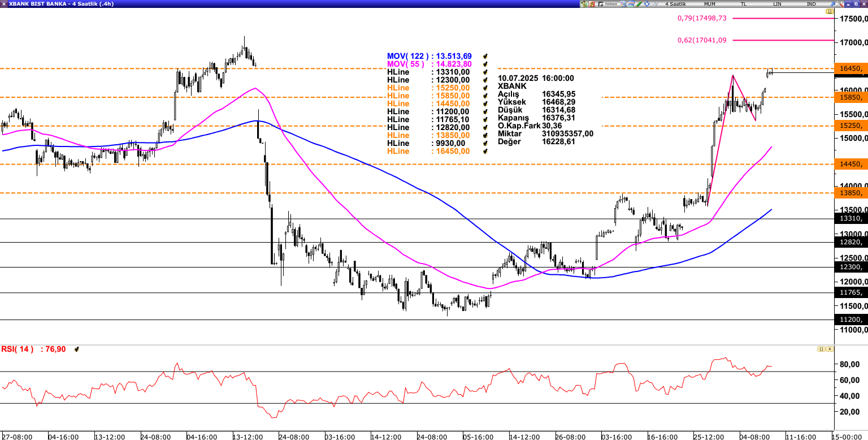The image size is (868, 440).
Task: Open the 4 Saatlik period selector
Action: pos(675,4)
